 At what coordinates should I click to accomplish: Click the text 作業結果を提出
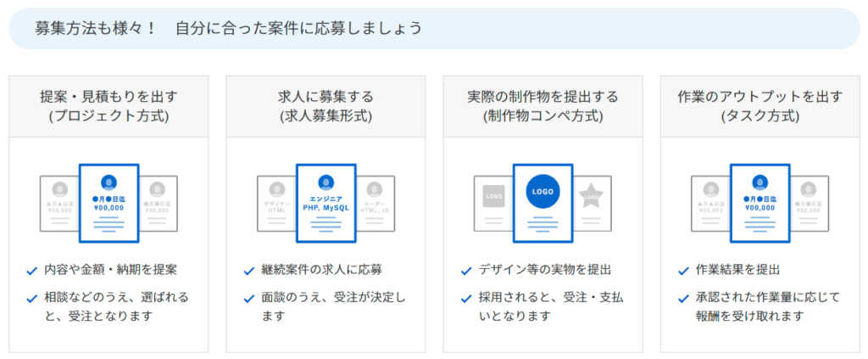tap(738, 271)
